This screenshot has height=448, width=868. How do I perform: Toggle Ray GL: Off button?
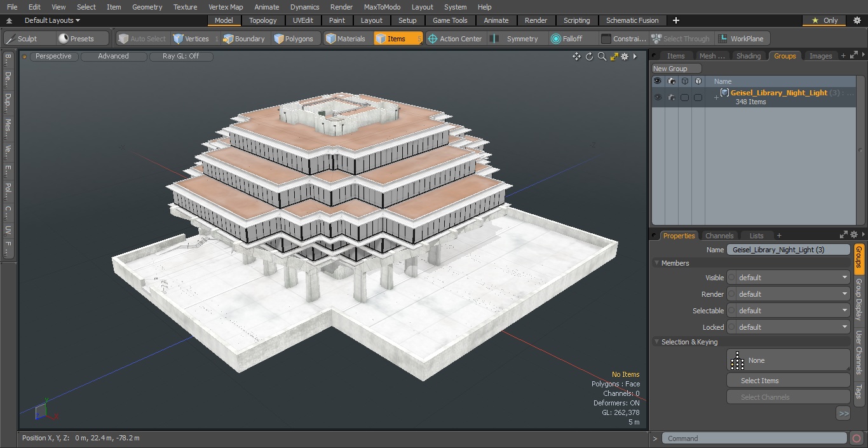[x=180, y=56]
